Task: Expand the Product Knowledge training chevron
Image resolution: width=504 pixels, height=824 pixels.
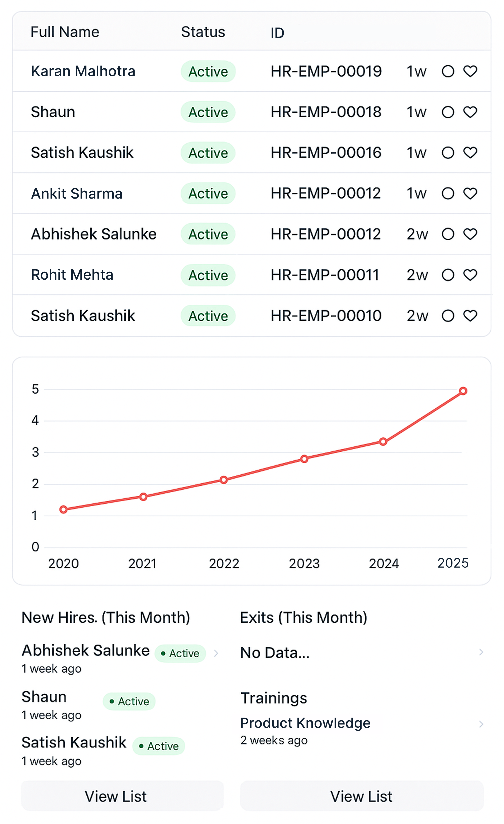Action: [481, 724]
